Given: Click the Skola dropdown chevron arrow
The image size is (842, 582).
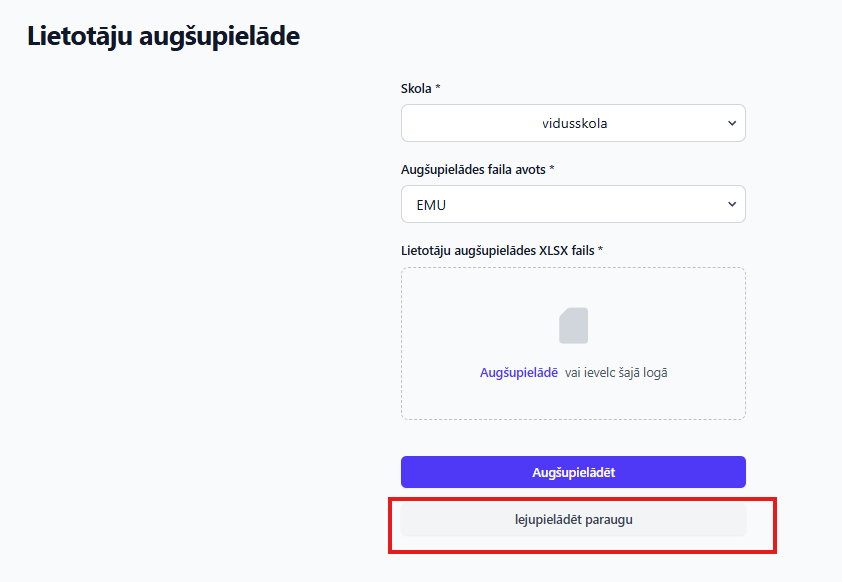Looking at the screenshot, I should (732, 124).
